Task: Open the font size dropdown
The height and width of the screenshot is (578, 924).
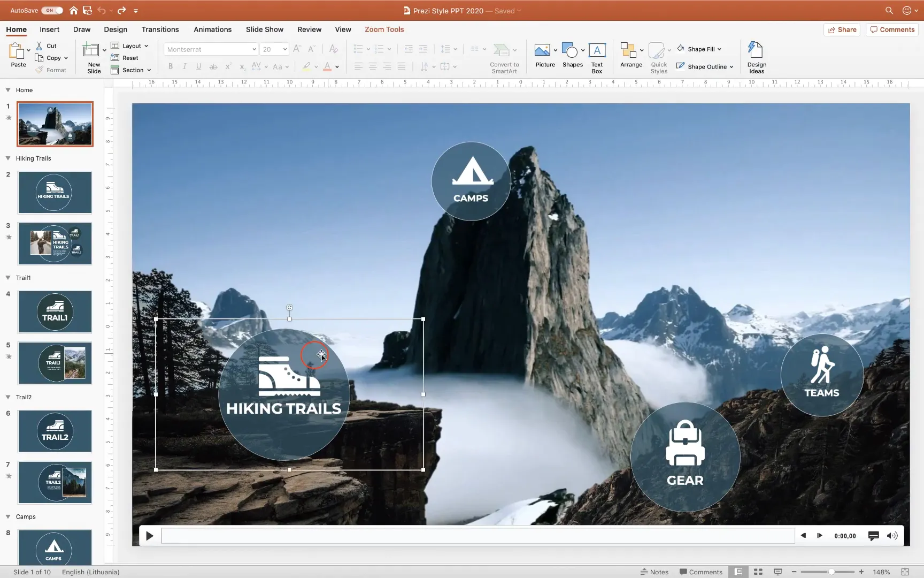Action: 285,49
